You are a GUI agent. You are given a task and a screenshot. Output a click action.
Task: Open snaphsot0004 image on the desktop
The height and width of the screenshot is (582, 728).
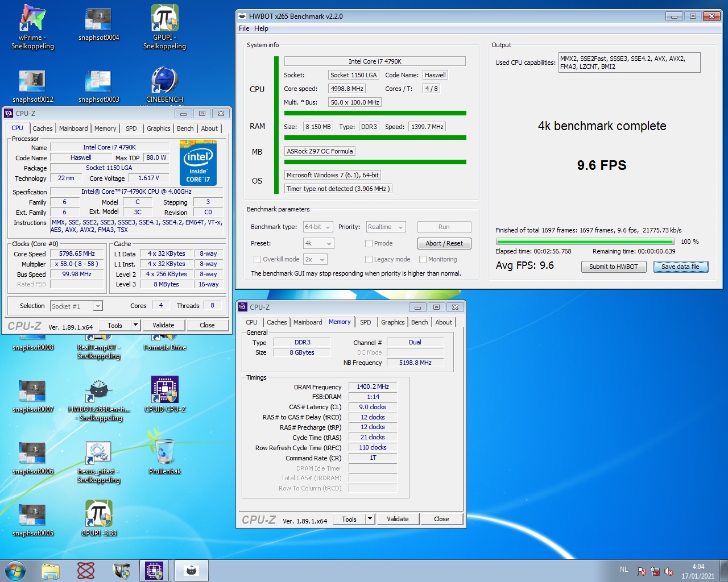coord(98,24)
